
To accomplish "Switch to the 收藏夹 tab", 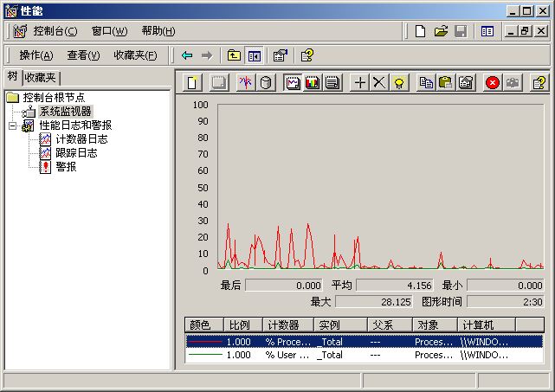I will tap(41, 77).
